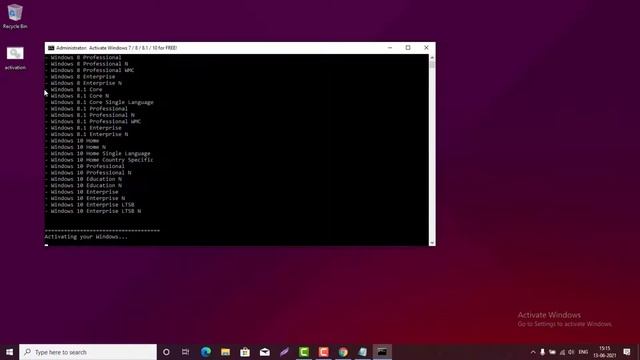Click the taskbar search box
Screen dimensions: 640x360
click(x=88, y=352)
